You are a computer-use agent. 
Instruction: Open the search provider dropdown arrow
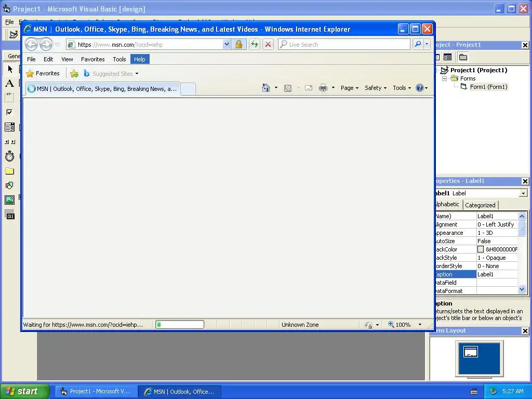tap(427, 44)
